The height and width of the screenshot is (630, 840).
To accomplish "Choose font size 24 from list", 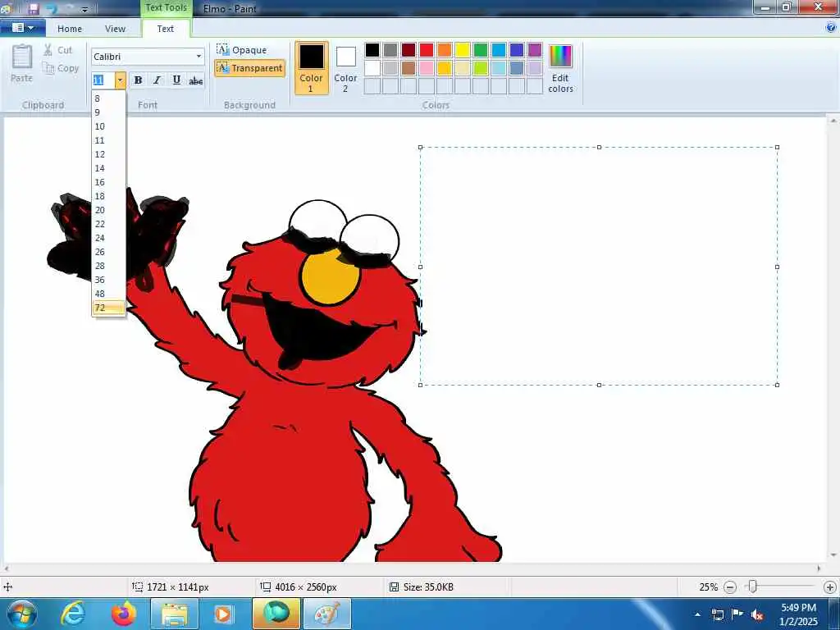I will point(109,238).
